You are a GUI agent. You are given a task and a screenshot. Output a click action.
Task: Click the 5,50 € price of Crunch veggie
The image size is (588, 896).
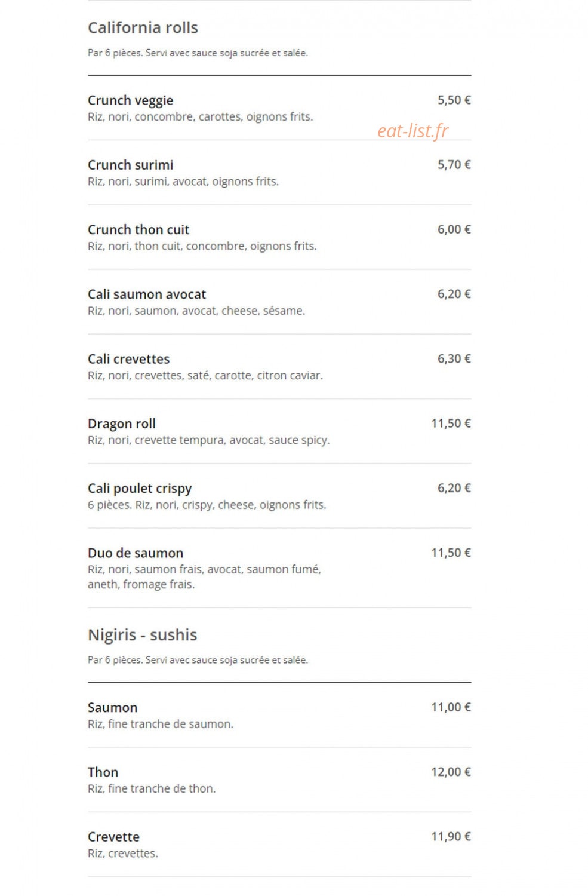click(454, 100)
